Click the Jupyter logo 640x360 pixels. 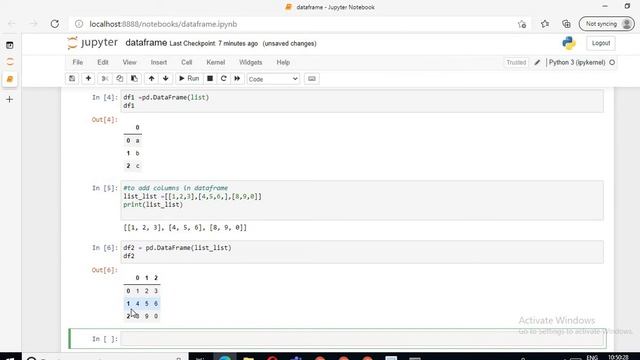(x=93, y=42)
